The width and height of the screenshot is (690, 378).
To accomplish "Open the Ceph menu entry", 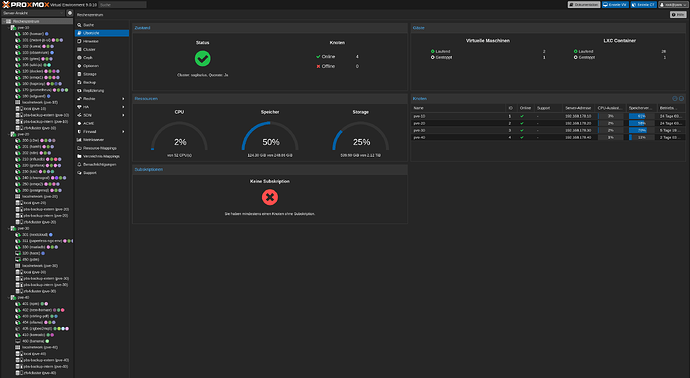I will [102, 58].
